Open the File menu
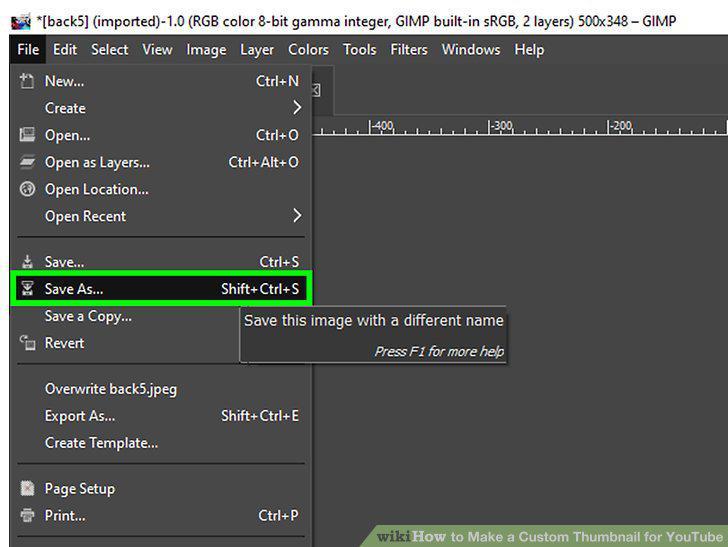 point(28,49)
